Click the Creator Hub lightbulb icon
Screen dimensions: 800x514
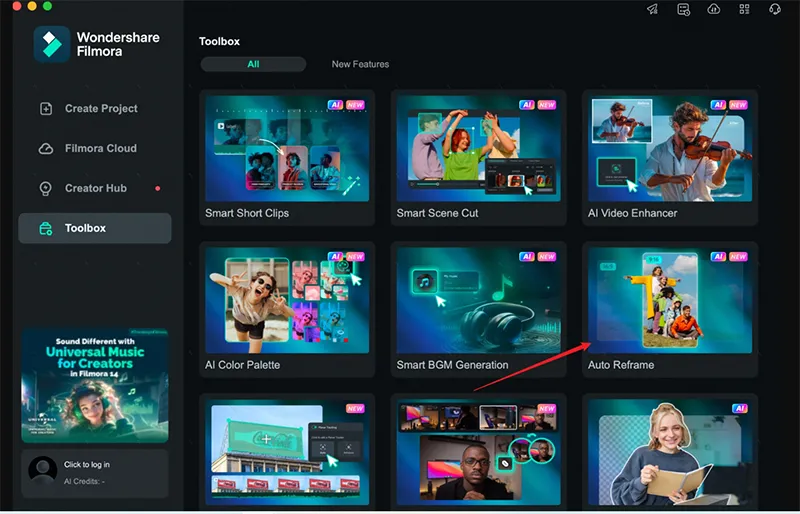pos(45,188)
